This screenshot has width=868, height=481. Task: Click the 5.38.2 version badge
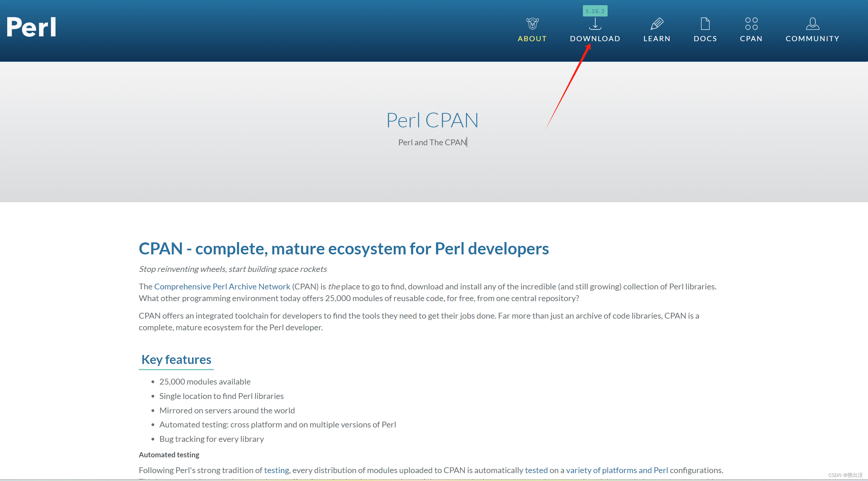click(x=595, y=11)
